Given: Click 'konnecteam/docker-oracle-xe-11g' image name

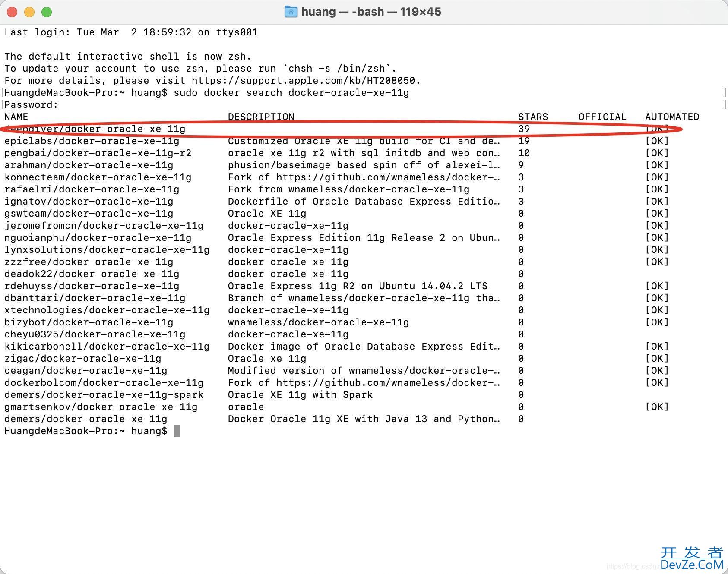Looking at the screenshot, I should click(98, 177).
